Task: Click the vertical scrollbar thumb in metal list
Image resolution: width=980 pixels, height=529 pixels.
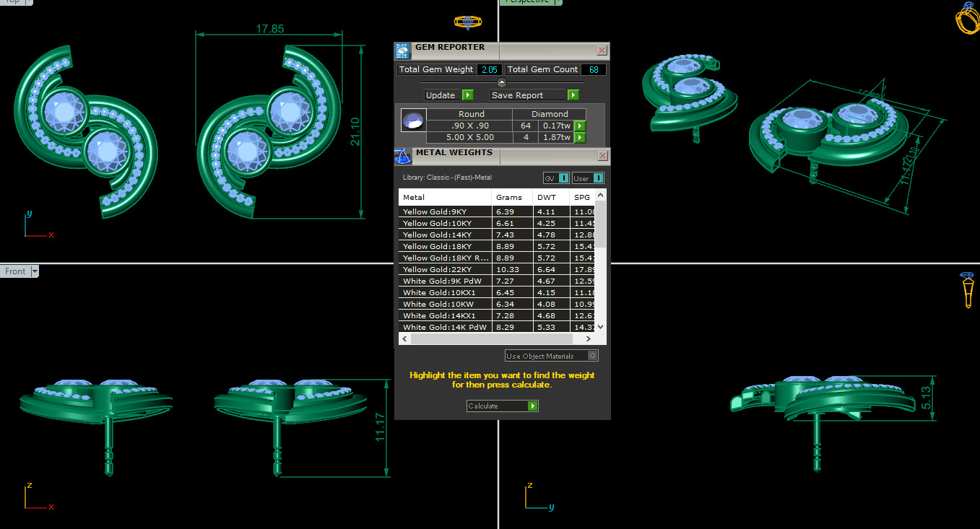Action: click(601, 224)
